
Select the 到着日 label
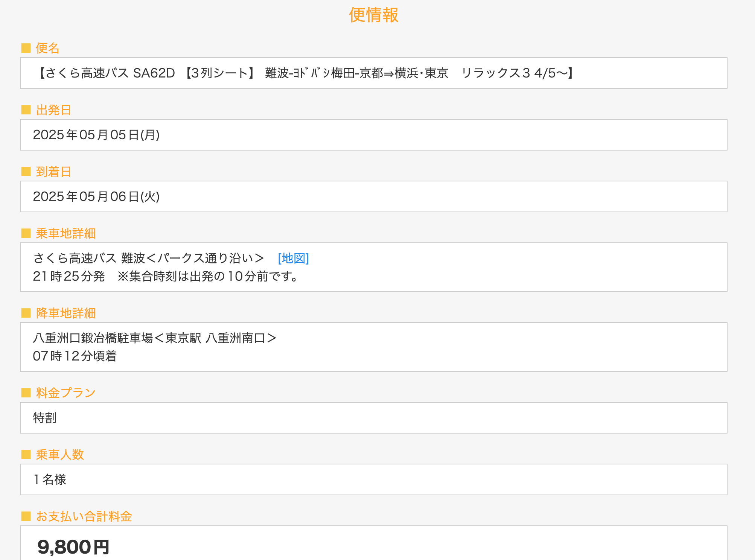[x=53, y=172]
